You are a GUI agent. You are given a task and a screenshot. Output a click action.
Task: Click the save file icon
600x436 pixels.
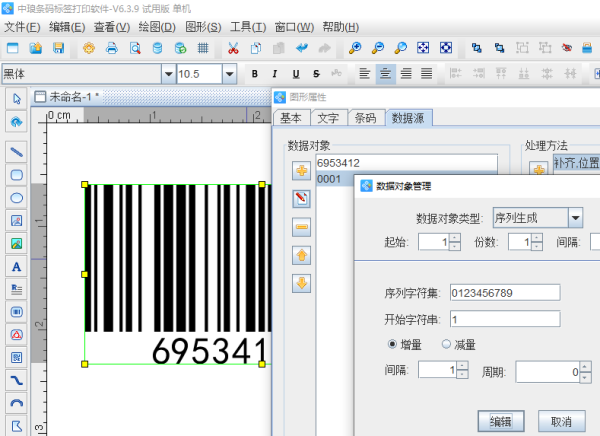pos(58,48)
